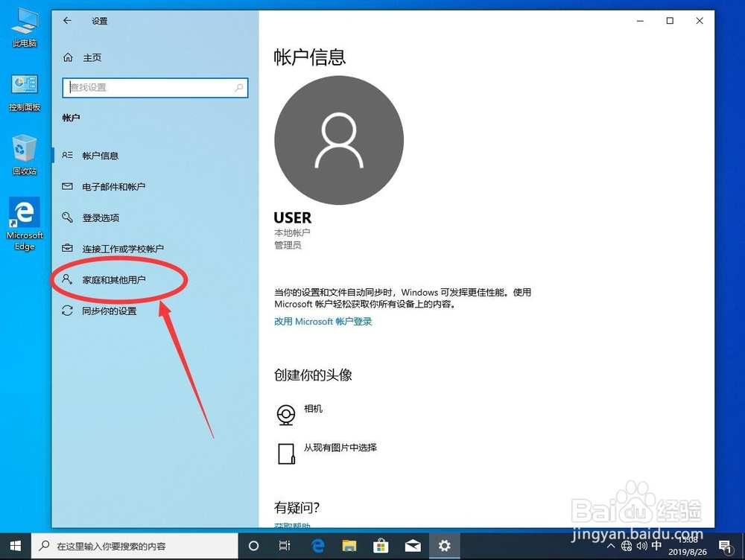Open 同步你的设置 page
The image size is (745, 560).
(155, 311)
